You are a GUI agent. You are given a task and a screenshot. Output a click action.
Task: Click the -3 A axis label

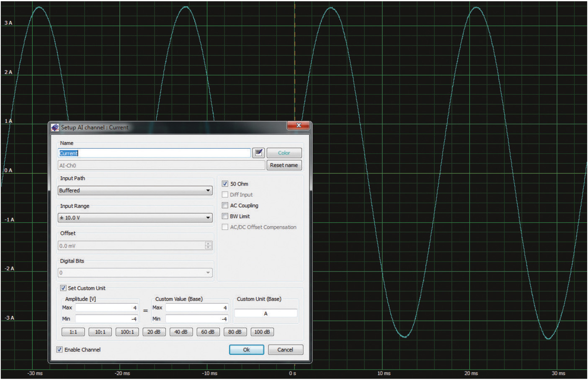[9, 318]
